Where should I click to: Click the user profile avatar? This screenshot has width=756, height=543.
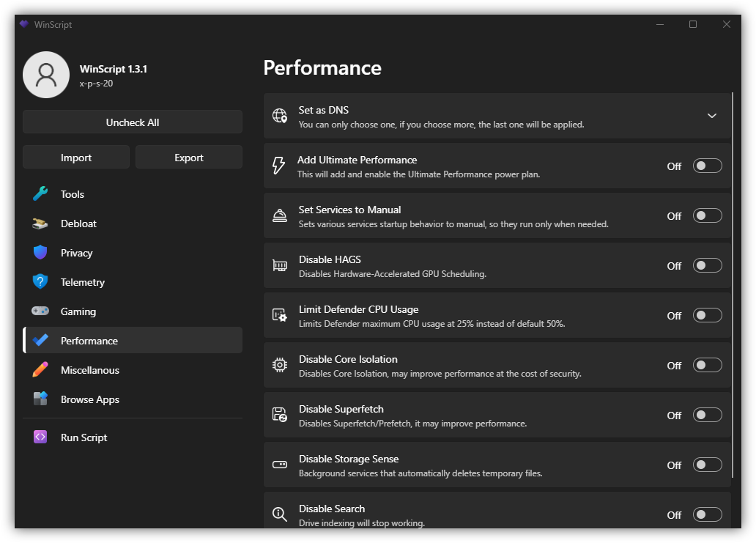point(46,75)
